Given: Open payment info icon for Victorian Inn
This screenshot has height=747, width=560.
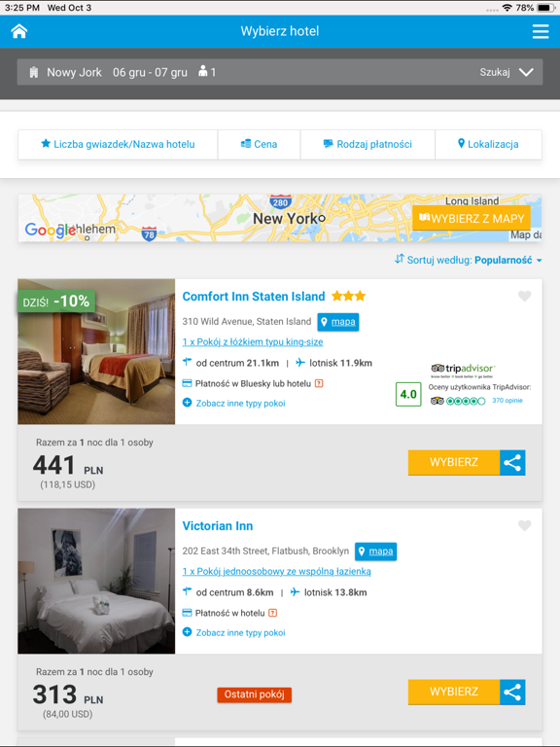Looking at the screenshot, I should [273, 613].
